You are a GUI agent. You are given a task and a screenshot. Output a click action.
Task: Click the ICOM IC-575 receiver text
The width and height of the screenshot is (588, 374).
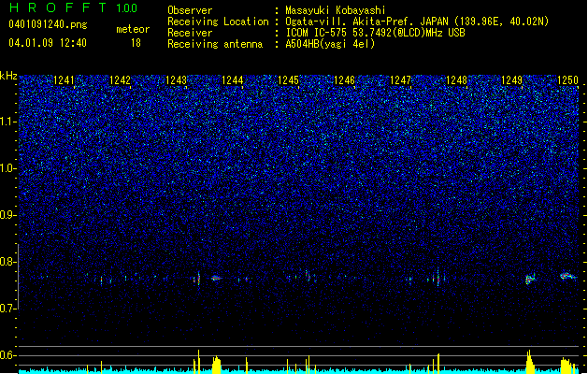click(x=375, y=33)
